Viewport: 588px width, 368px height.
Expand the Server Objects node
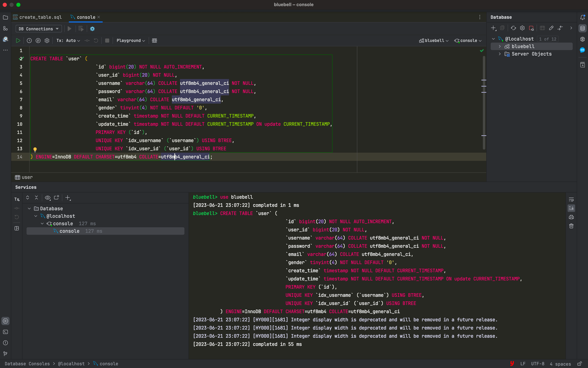[x=500, y=54]
